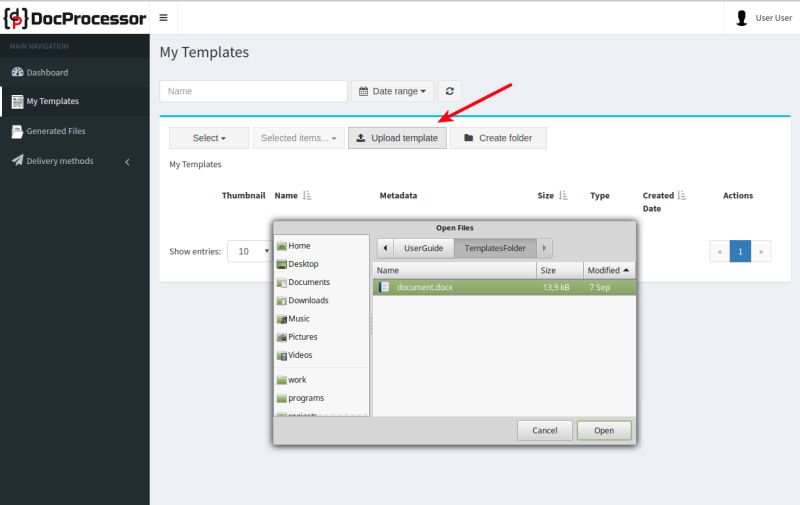Open the Show entries dropdown
800x505 pixels.
coord(250,251)
